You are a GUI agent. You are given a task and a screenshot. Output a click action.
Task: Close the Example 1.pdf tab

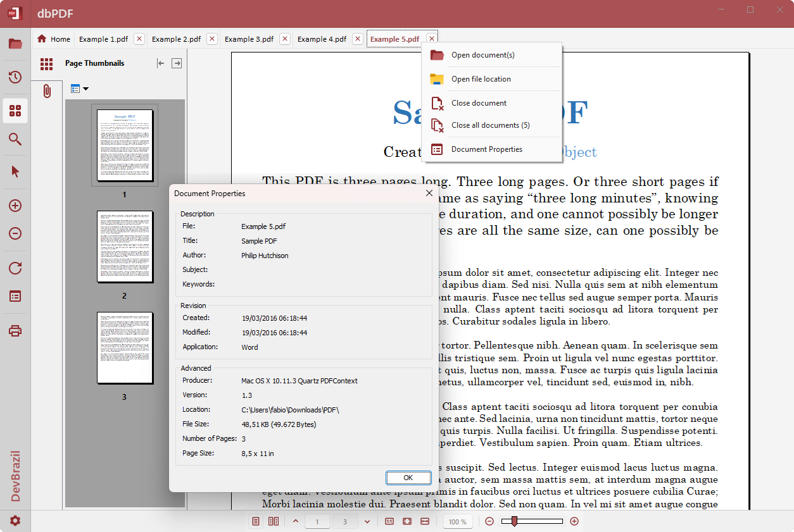pos(139,39)
